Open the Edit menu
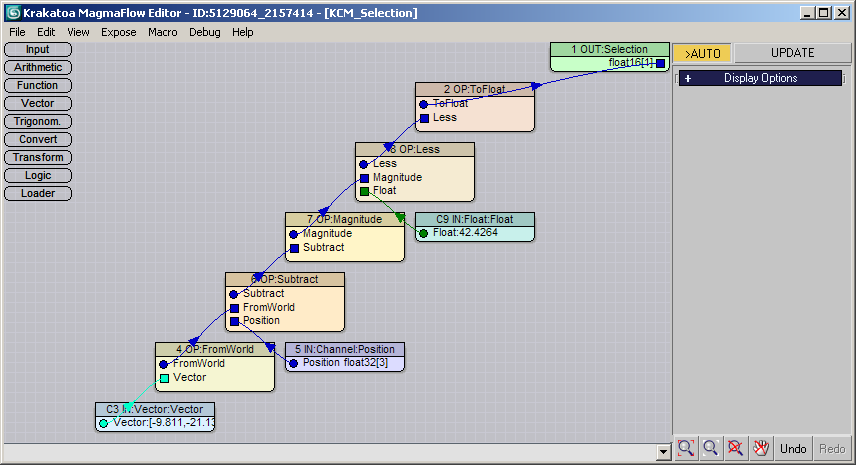This screenshot has height=465, width=856. pos(46,32)
